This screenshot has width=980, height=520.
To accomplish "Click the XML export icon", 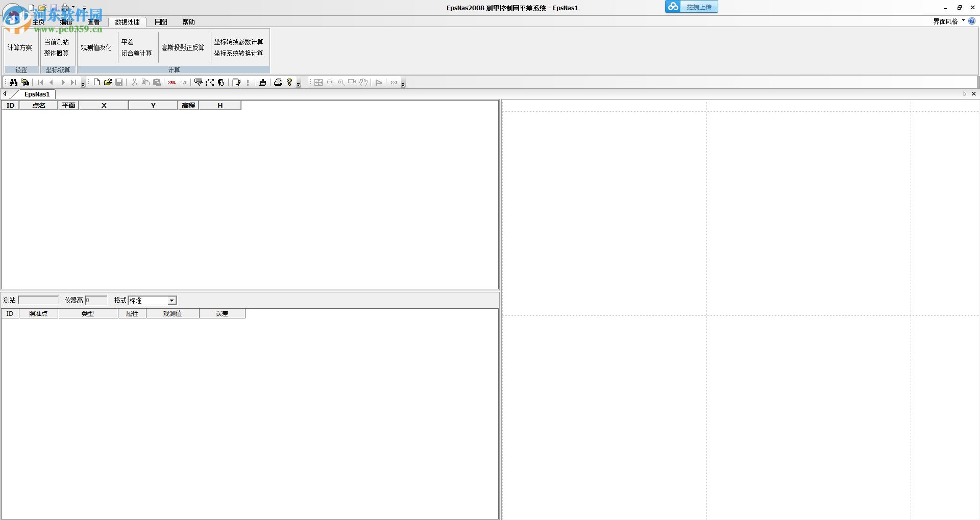I will [x=172, y=82].
